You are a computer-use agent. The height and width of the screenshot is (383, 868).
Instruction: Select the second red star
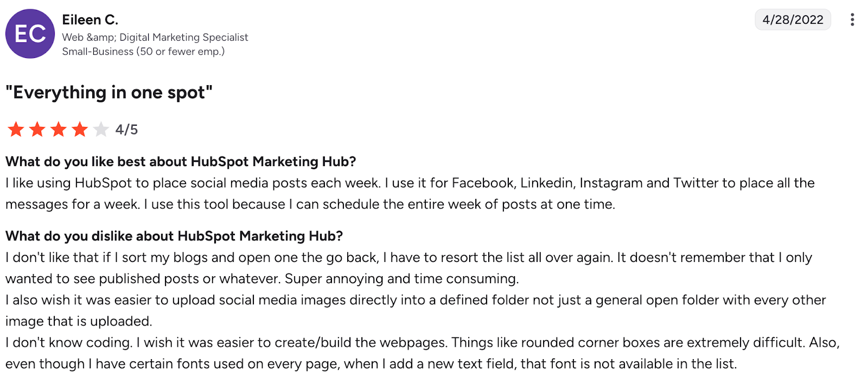pyautogui.click(x=37, y=129)
